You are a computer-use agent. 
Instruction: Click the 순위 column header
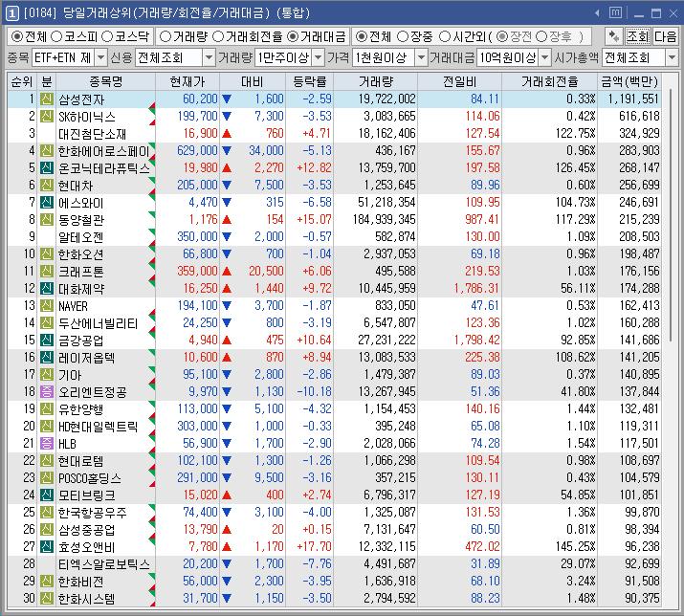tap(22, 81)
